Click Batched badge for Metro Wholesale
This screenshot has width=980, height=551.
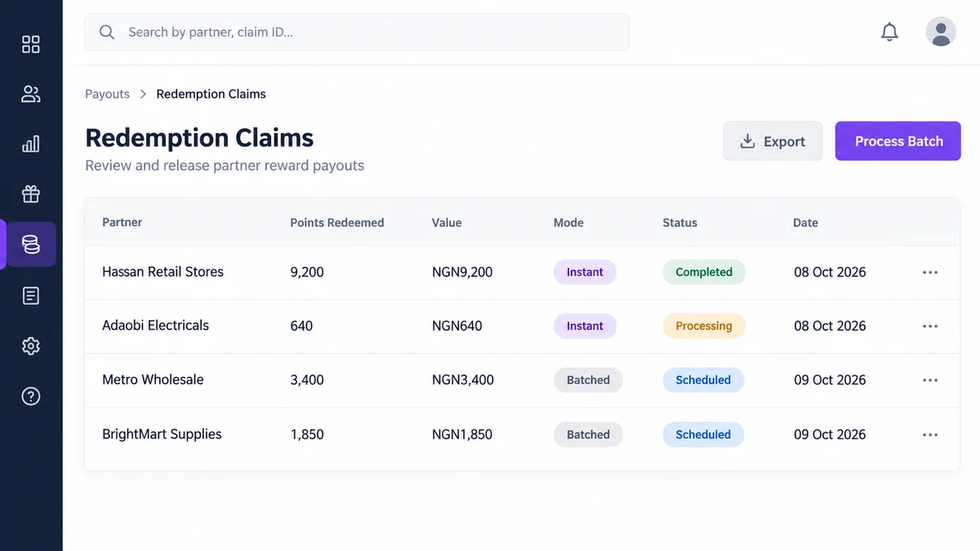click(x=588, y=380)
